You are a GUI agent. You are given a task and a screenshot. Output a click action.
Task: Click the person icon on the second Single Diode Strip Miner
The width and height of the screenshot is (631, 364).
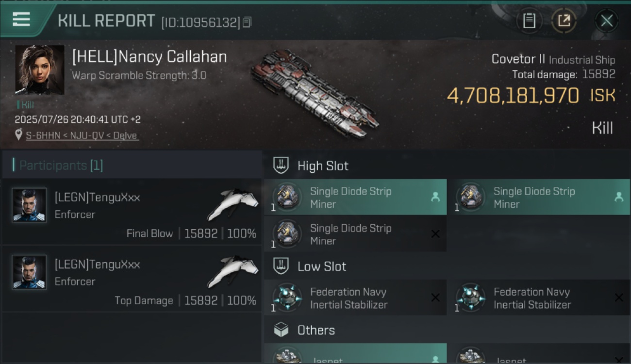click(618, 197)
